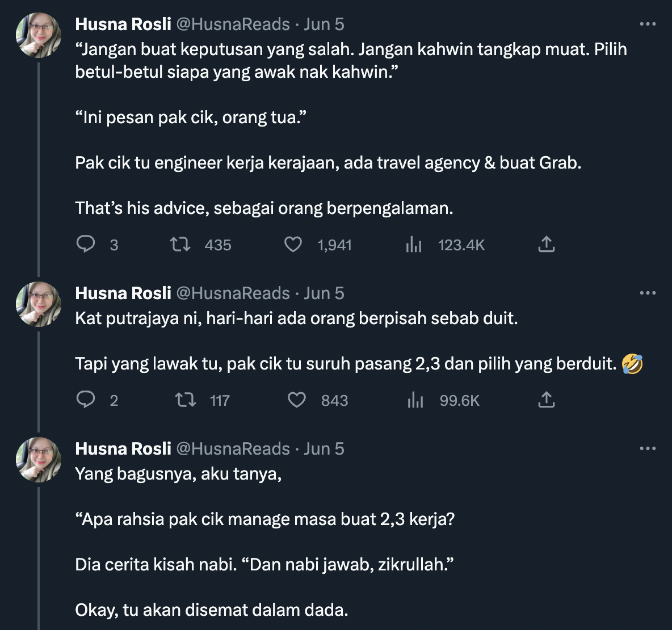Share the first tweet about pak cik's advice
Screen dimensions: 672x630
pyautogui.click(x=546, y=245)
